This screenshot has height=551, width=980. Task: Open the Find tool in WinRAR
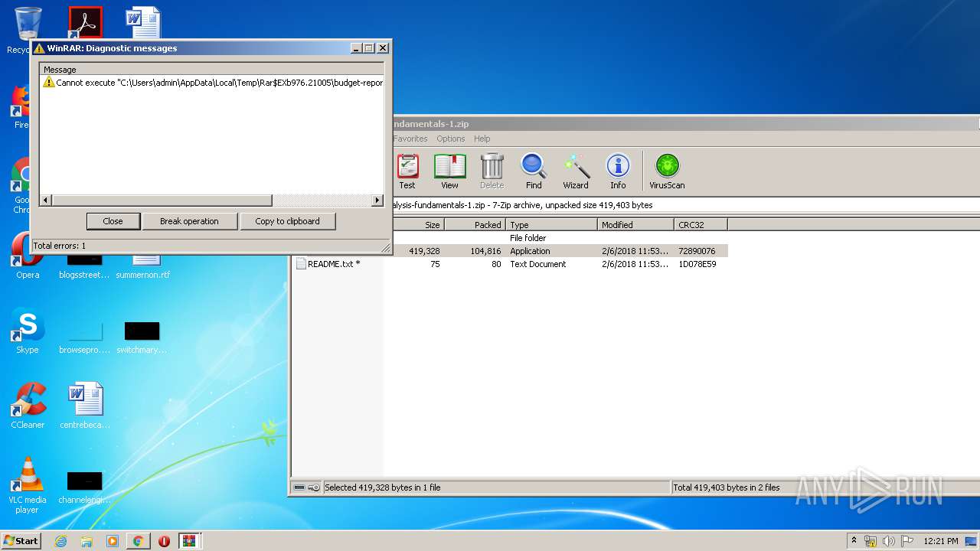tap(534, 171)
